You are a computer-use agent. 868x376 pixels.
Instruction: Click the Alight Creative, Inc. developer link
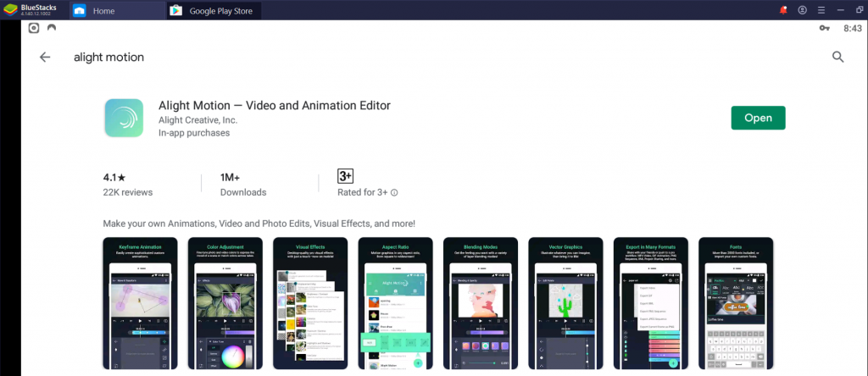click(198, 120)
